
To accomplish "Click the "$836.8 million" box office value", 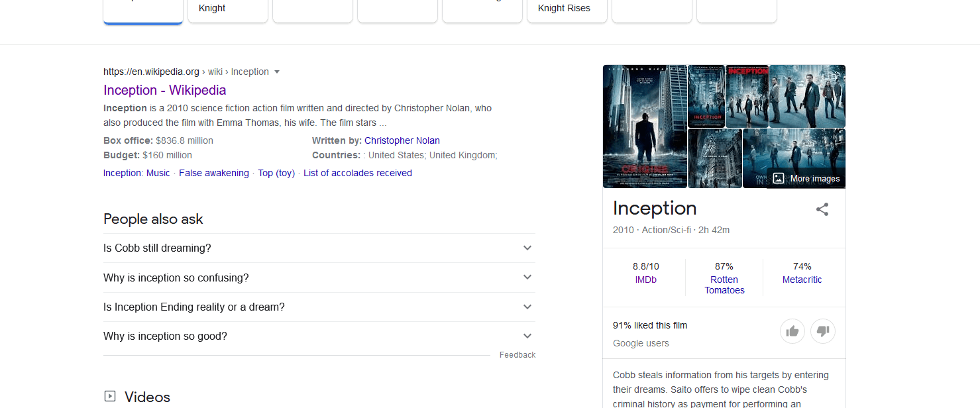I will 185,140.
